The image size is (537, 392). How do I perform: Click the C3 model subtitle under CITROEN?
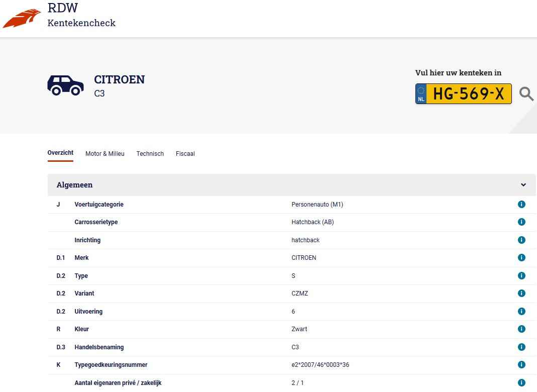click(x=99, y=93)
